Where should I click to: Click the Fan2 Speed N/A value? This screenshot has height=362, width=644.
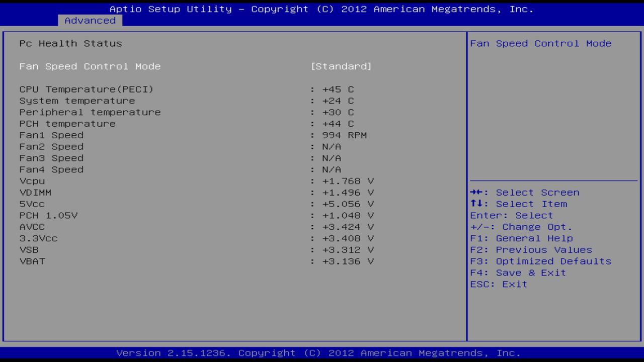click(x=333, y=146)
